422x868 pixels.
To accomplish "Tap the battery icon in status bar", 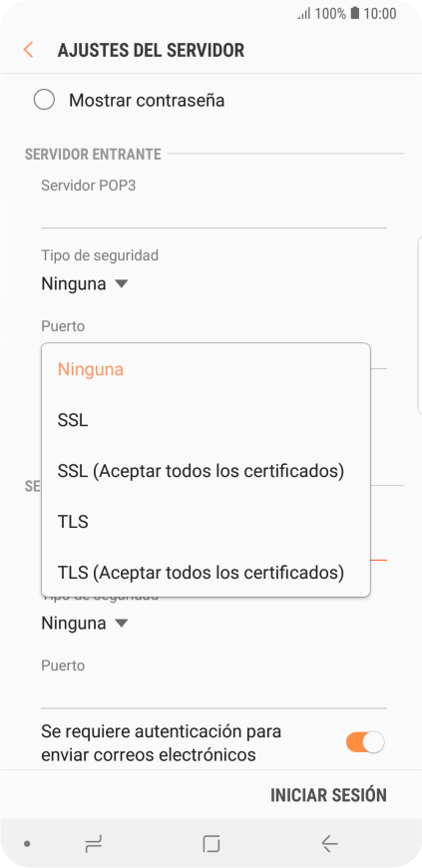I will tap(354, 13).
